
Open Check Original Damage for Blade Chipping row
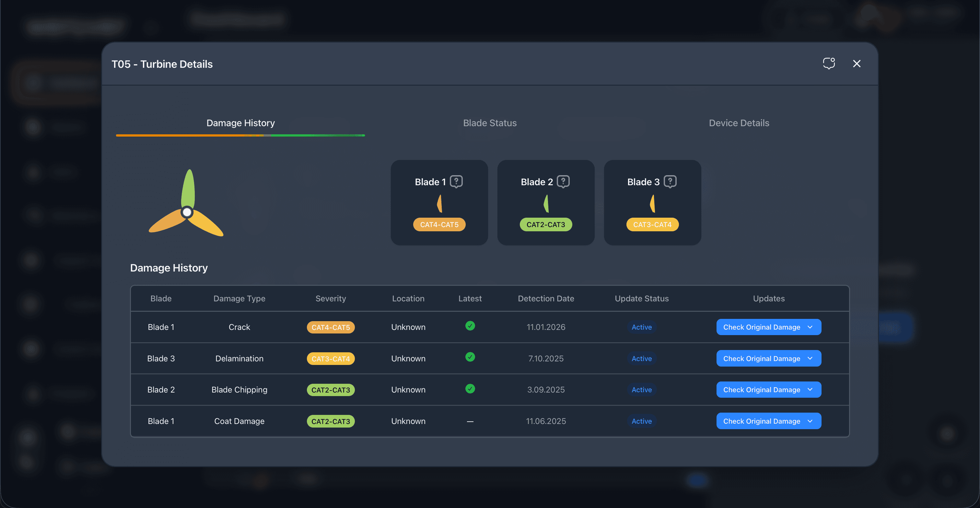pyautogui.click(x=768, y=390)
